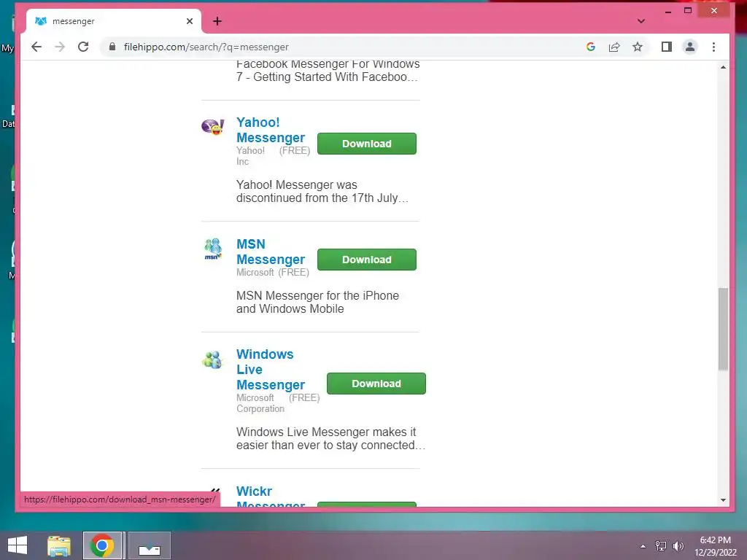Image resolution: width=747 pixels, height=560 pixels.
Task: Open the Chrome profile avatar
Action: point(690,47)
